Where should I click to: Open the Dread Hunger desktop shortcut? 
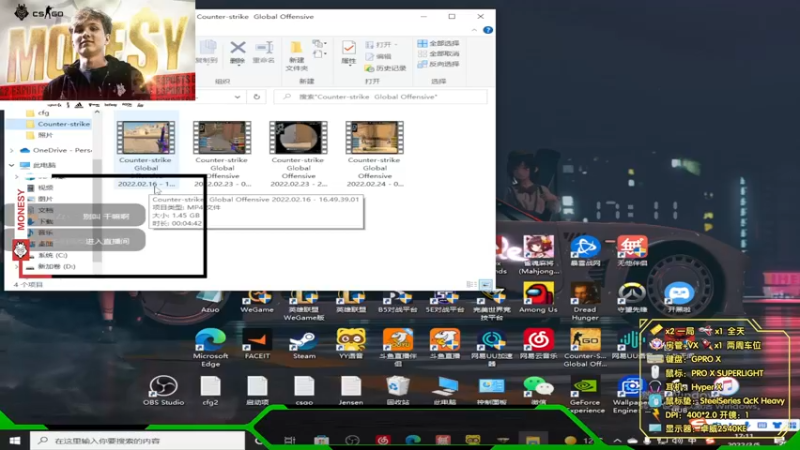(585, 302)
